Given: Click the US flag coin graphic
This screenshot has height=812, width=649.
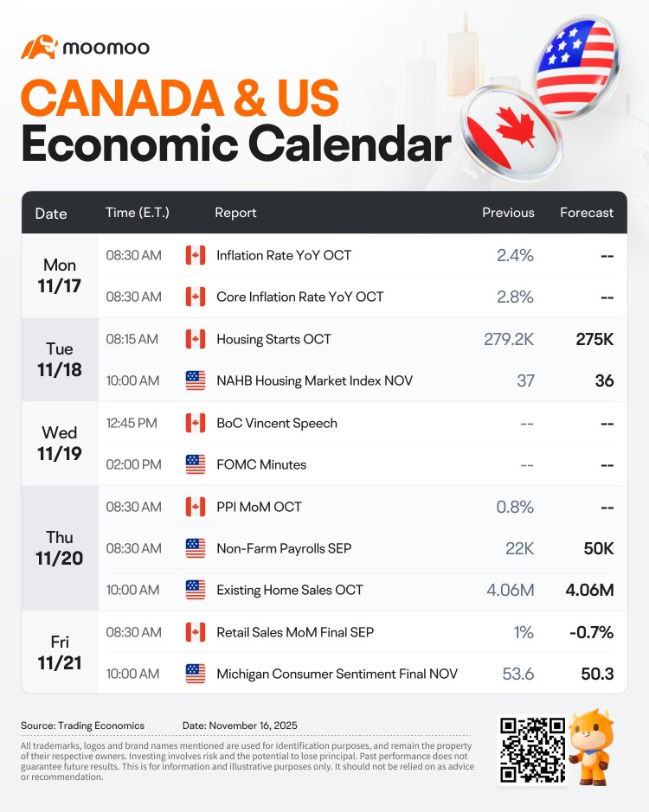Looking at the screenshot, I should pos(576,67).
